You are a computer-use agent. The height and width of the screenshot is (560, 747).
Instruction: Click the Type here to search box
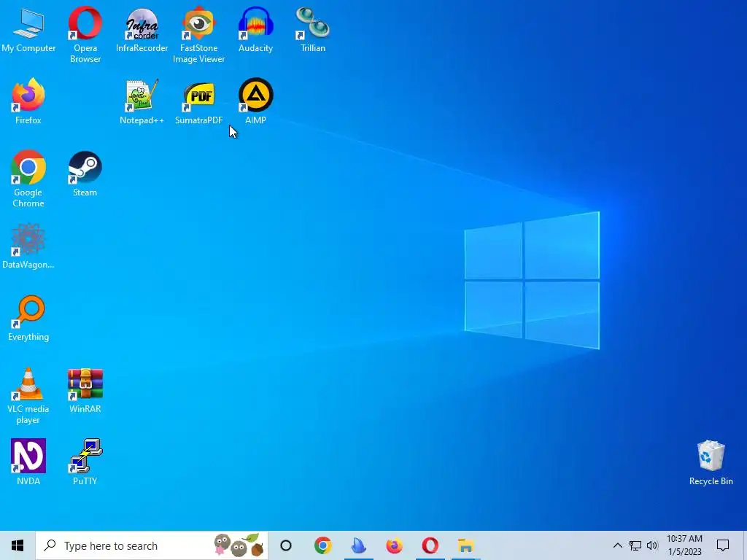point(152,545)
